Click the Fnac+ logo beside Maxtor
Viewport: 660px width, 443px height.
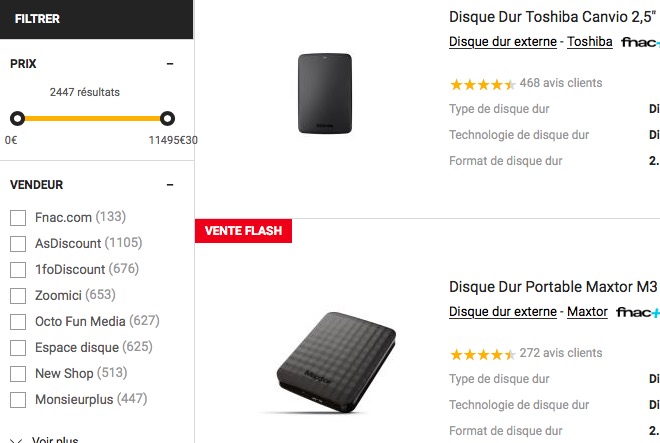[637, 312]
